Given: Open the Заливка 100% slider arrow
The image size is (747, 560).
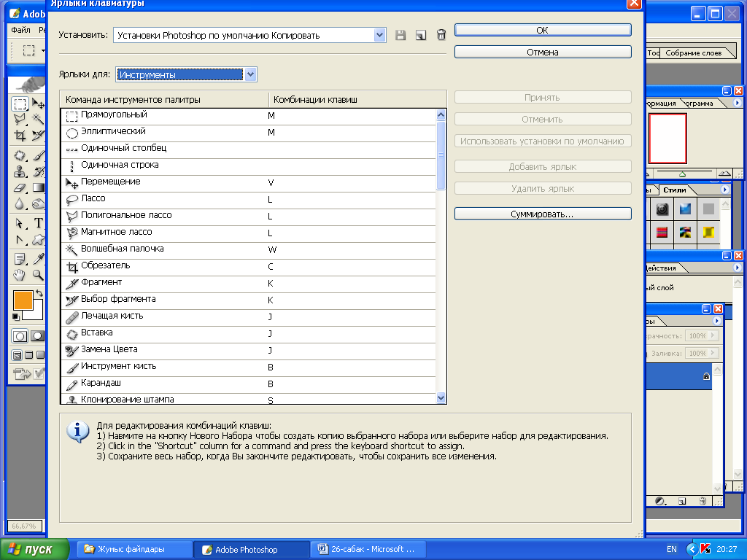Looking at the screenshot, I should (713, 353).
